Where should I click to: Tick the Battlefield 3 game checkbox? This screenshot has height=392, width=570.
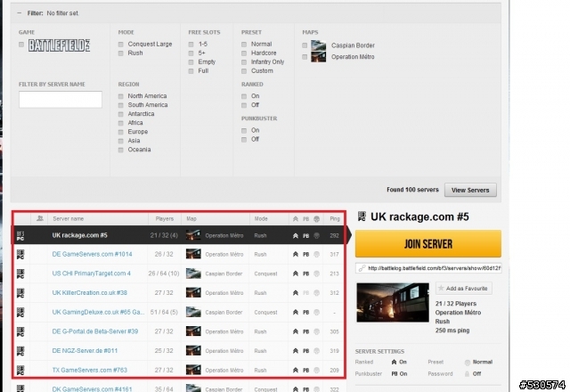[21, 45]
